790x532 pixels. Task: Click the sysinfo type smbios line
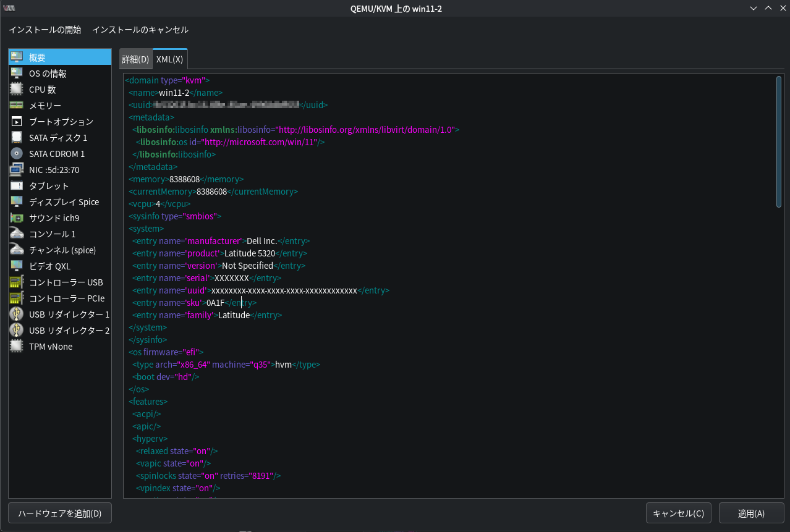point(175,216)
